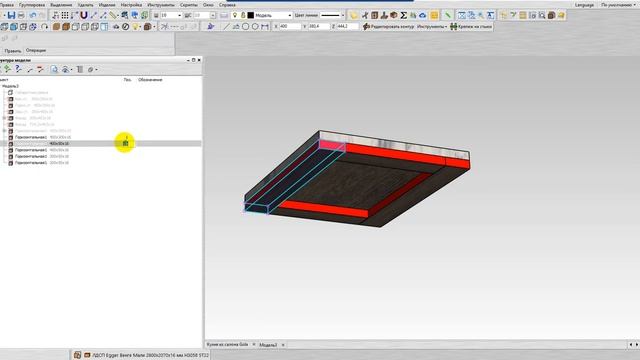Toggle the purple magnet snap icon

pos(84,16)
